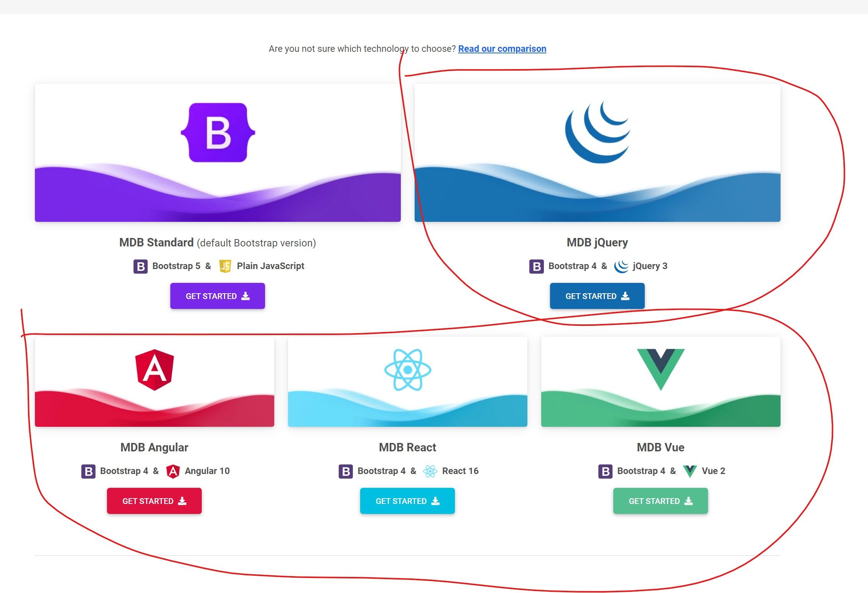The image size is (868, 593).
Task: Select the MDB jQuery blue wave card image
Action: pos(598,153)
